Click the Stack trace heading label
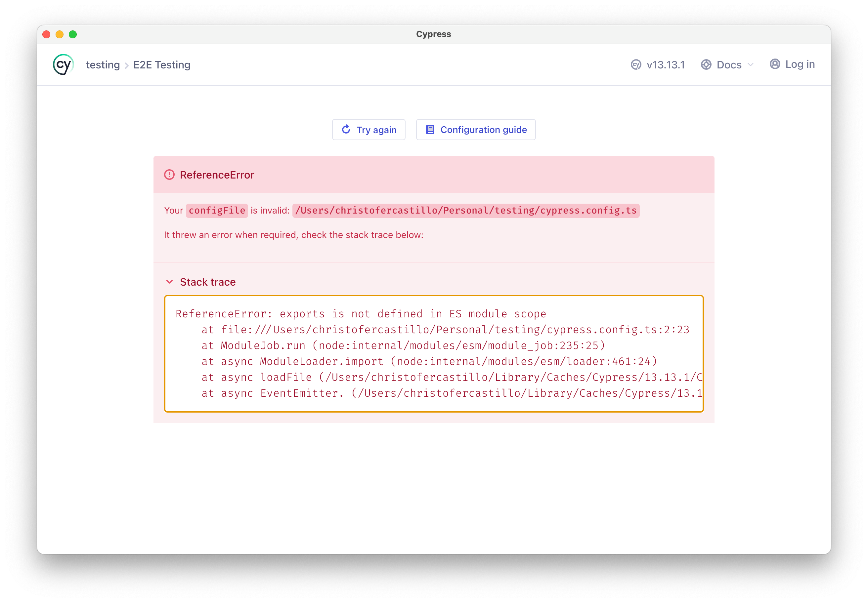Viewport: 868px width, 603px height. [207, 282]
